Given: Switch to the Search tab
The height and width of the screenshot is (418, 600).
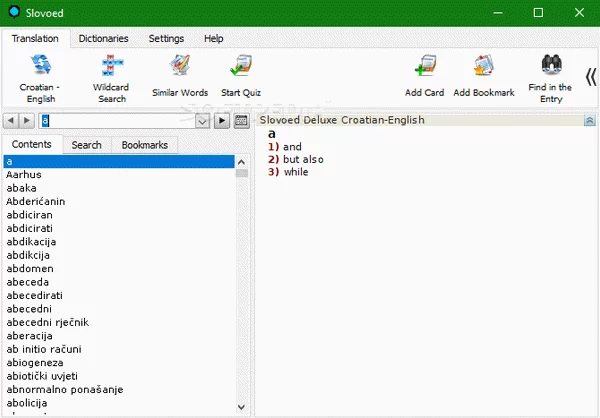Looking at the screenshot, I should click(86, 145).
